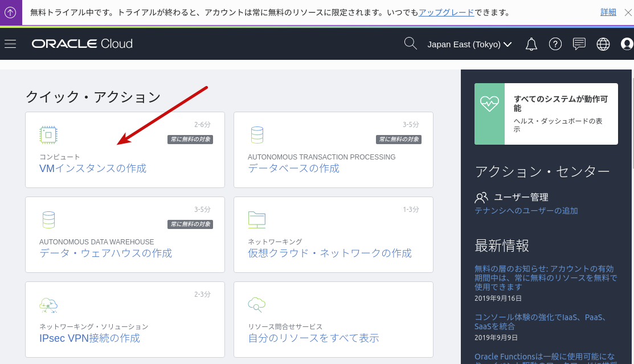634x364 pixels.
Task: Click the Oracle Cloud logo
Action: pos(82,44)
